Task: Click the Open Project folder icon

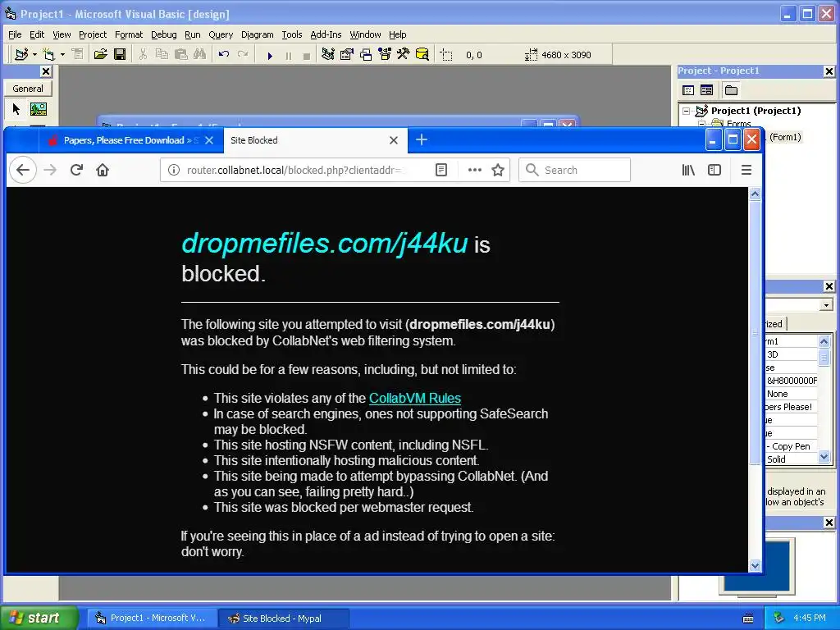Action: pyautogui.click(x=100, y=55)
